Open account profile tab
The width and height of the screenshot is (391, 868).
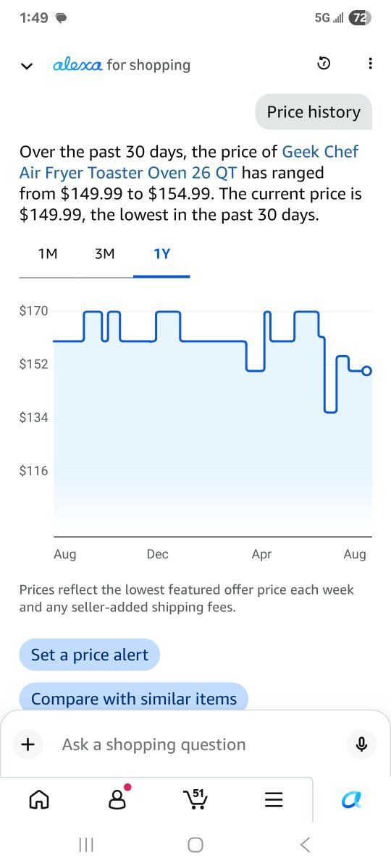pyautogui.click(x=117, y=798)
